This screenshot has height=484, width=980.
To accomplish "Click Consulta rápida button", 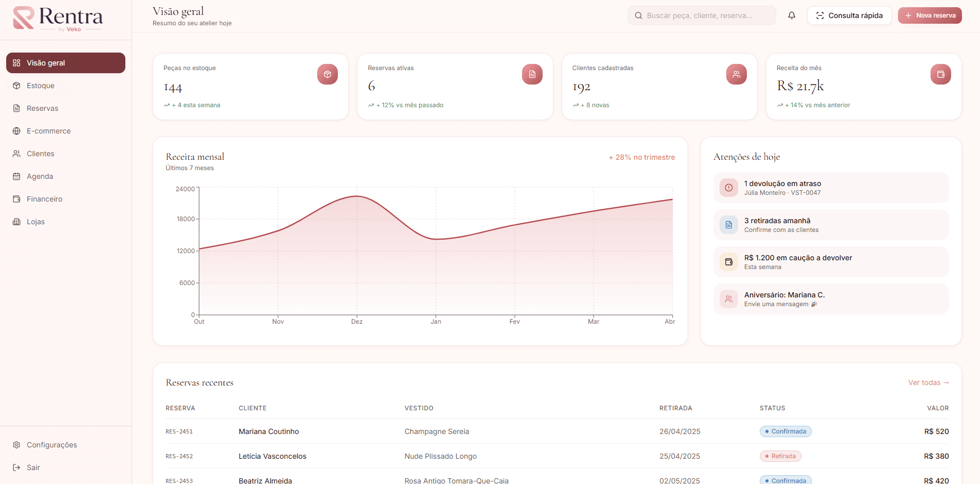I will [849, 15].
